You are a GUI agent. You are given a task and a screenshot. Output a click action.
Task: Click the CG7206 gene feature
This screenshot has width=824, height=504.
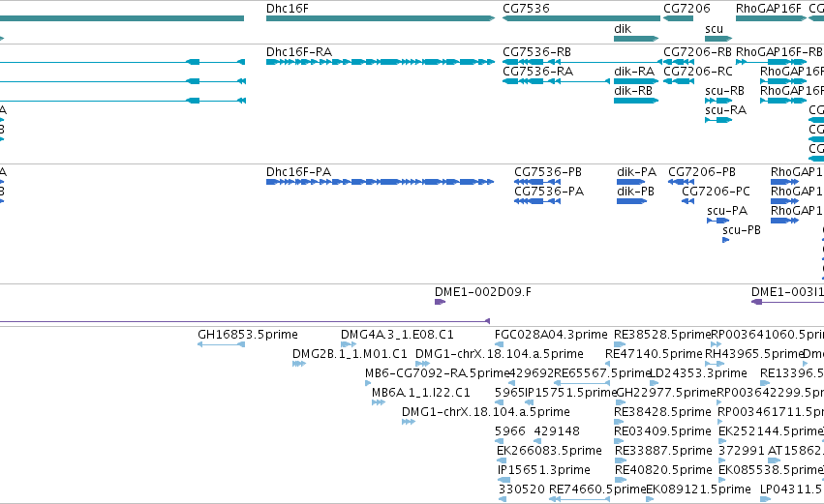tap(678, 18)
